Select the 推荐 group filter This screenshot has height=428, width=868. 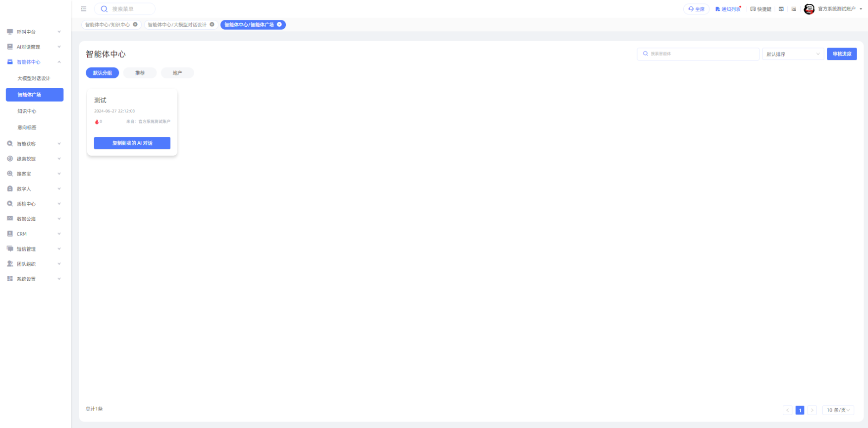140,73
